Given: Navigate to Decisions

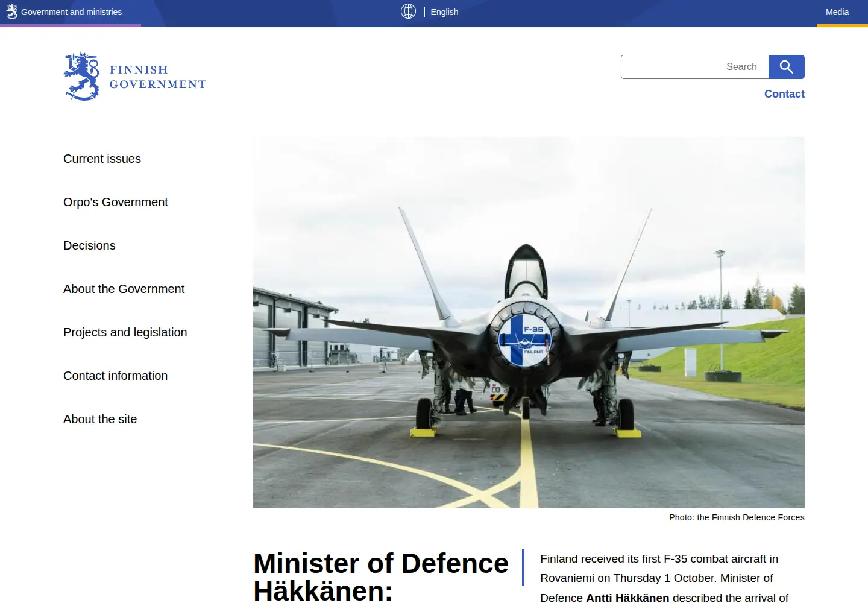Looking at the screenshot, I should click(89, 245).
